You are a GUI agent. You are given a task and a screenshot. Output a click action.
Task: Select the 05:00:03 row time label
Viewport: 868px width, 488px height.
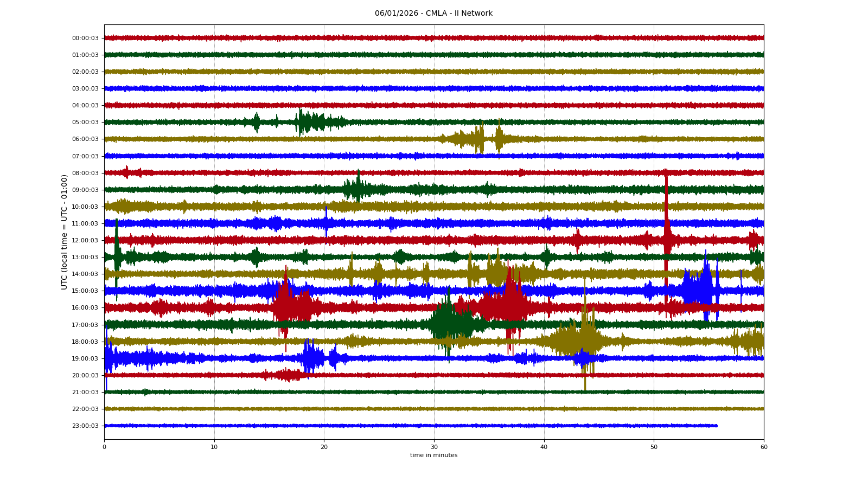(x=85, y=123)
